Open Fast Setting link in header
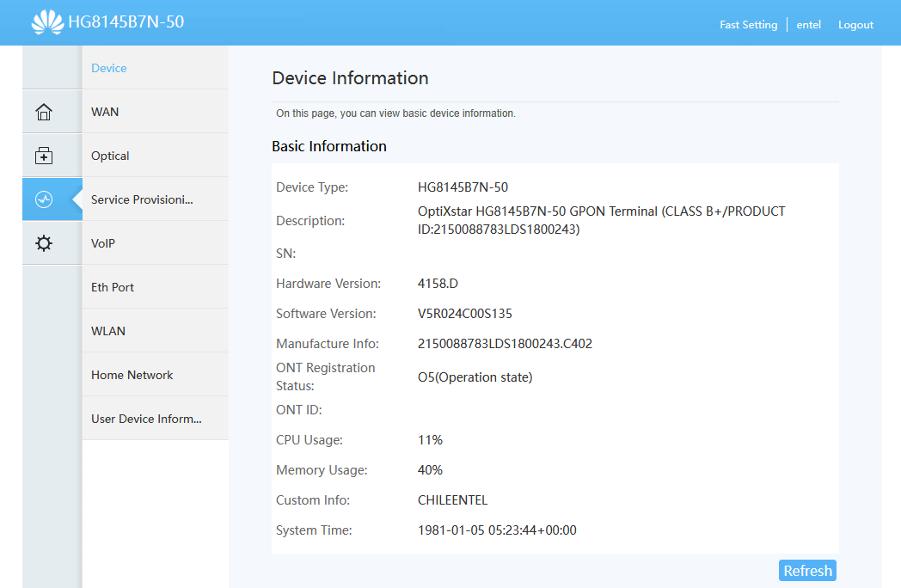 click(x=748, y=25)
